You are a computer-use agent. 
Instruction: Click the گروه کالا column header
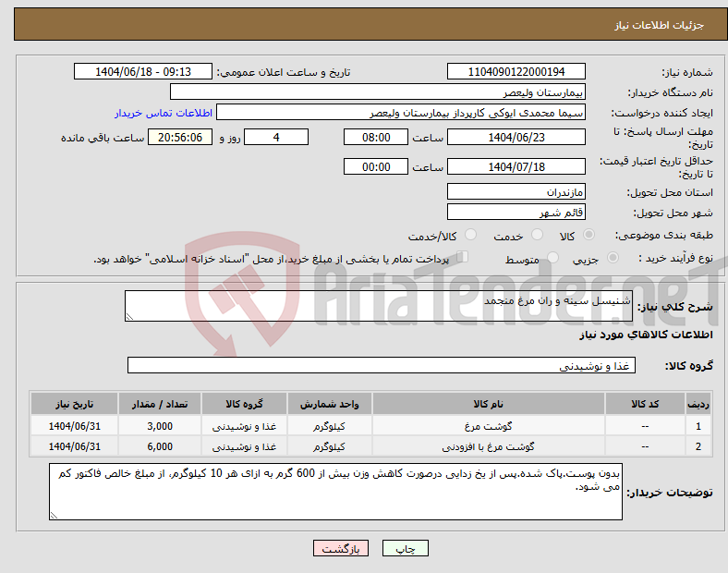tap(244, 404)
